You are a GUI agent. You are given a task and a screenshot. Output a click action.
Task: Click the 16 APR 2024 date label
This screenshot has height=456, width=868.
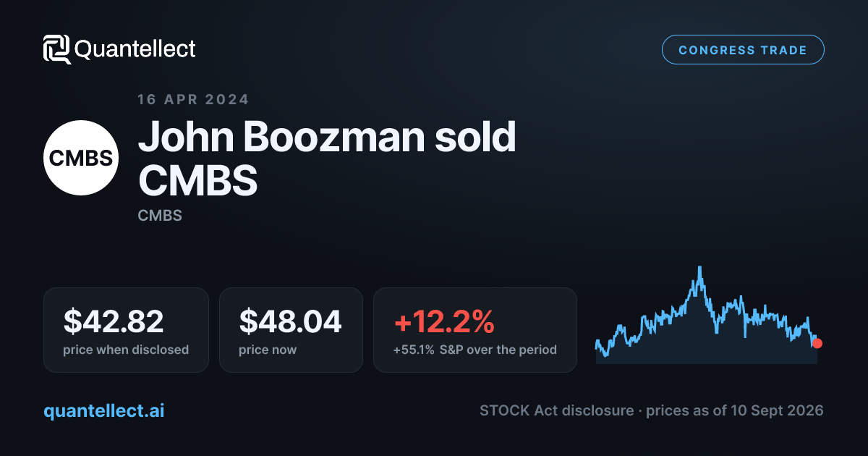(x=193, y=100)
